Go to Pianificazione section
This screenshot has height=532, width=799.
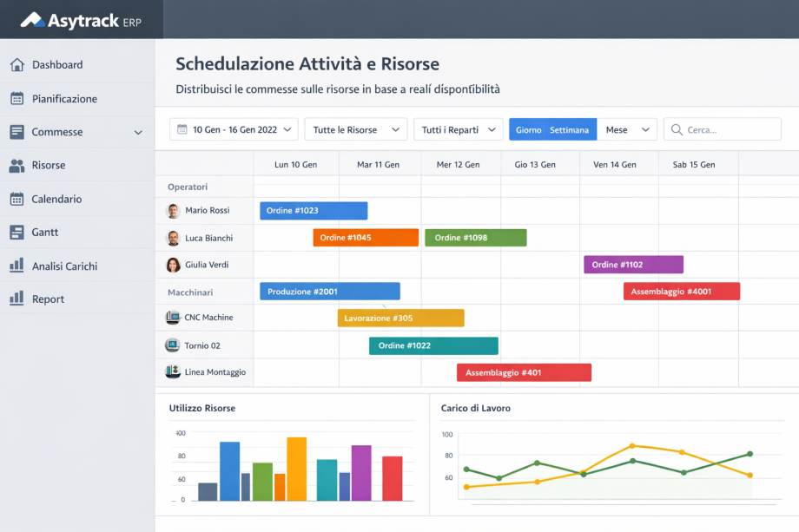point(77,98)
